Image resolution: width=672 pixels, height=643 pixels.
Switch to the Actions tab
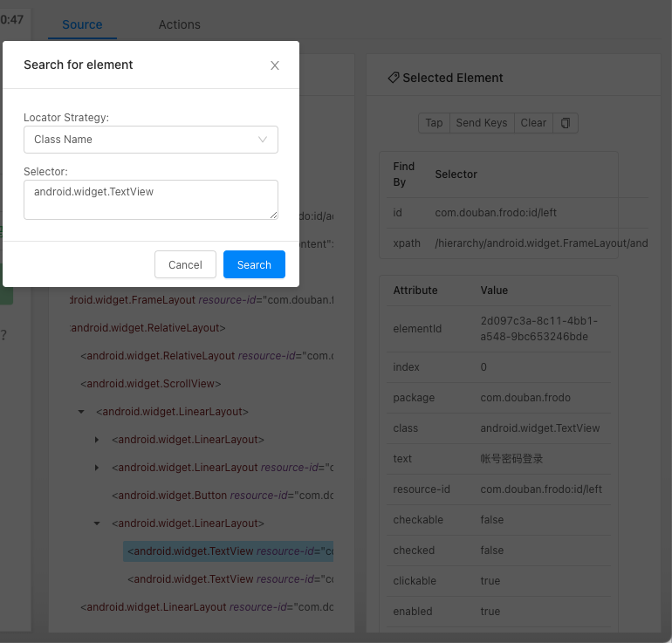[x=179, y=24]
